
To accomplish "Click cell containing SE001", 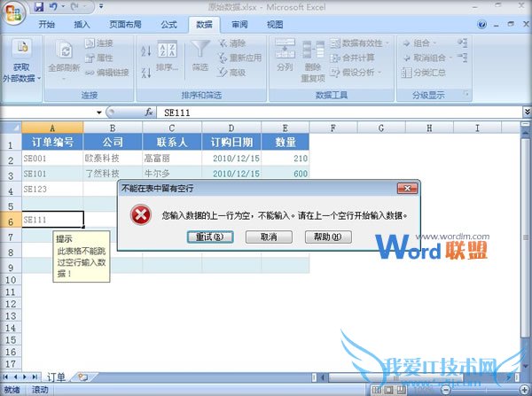I will pos(52,159).
